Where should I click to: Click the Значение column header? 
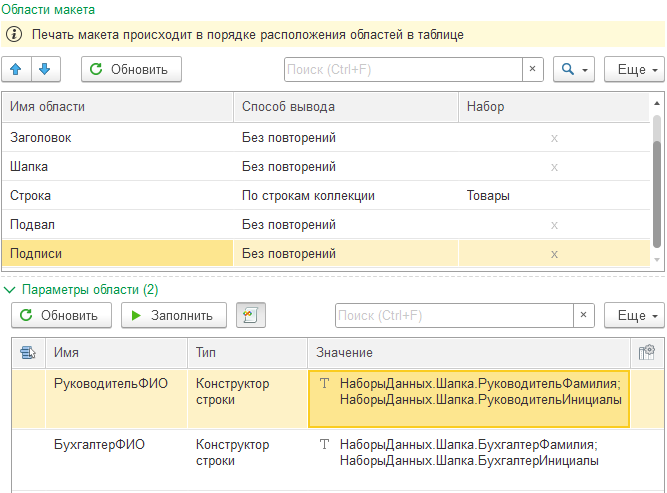click(x=469, y=353)
